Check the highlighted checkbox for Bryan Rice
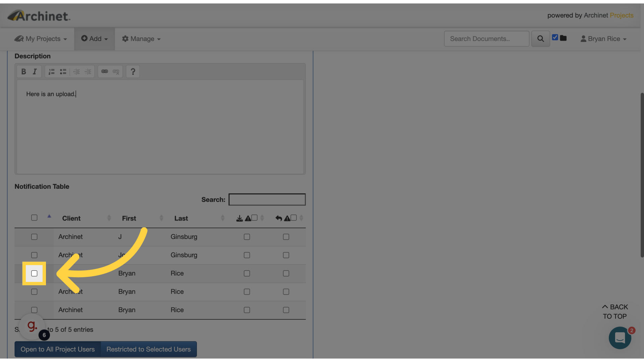The height and width of the screenshot is (362, 644). (34, 274)
